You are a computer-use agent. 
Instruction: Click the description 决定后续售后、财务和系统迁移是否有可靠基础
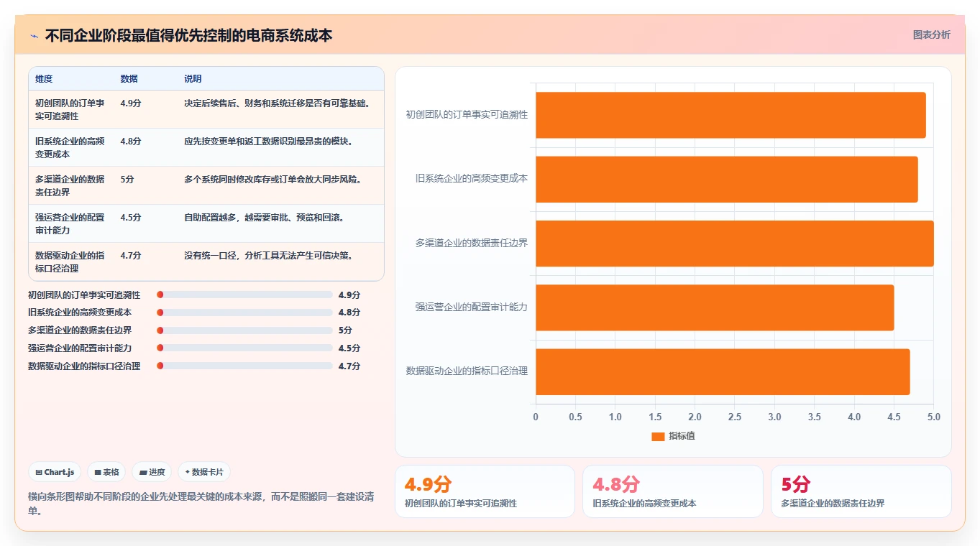point(278,103)
